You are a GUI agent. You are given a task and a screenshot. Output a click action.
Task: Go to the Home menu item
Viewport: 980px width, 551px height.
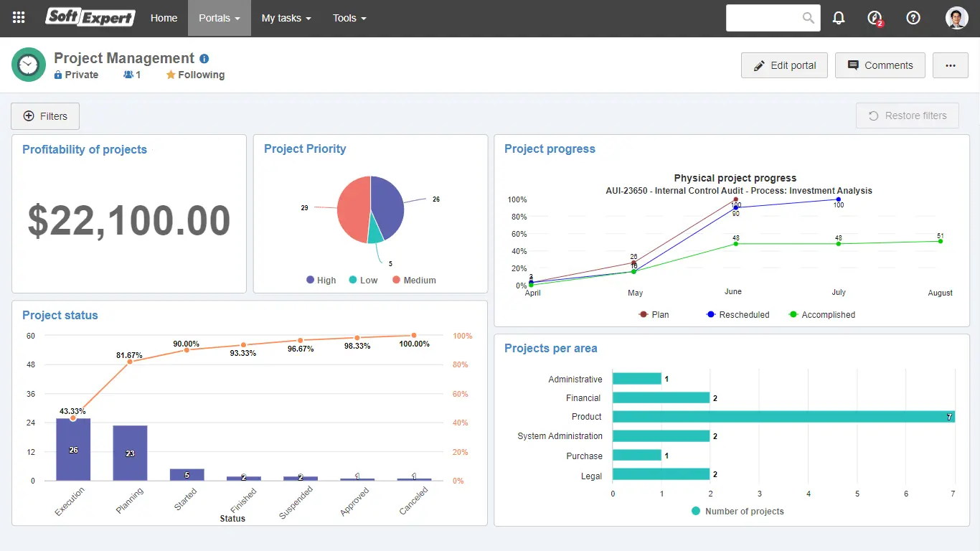click(164, 18)
